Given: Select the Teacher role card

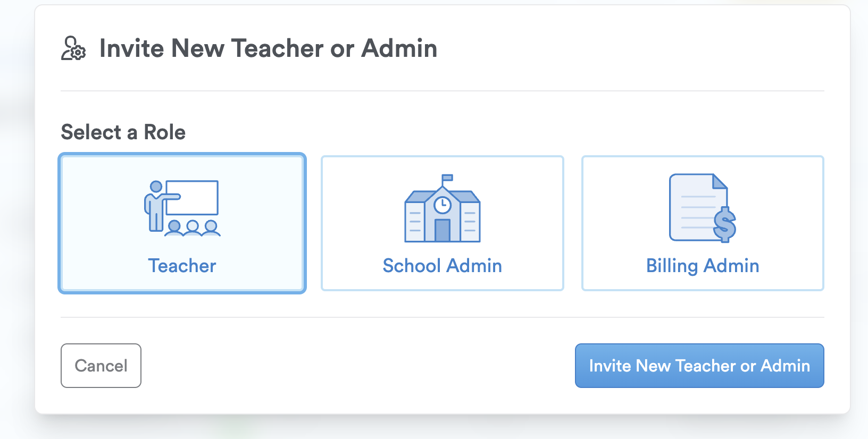Looking at the screenshot, I should (x=182, y=223).
